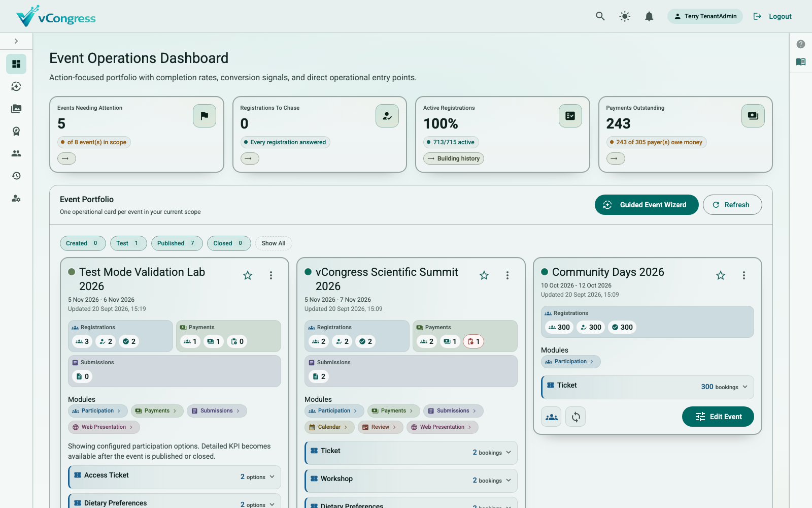Start the Guided Event Wizard

pos(647,205)
